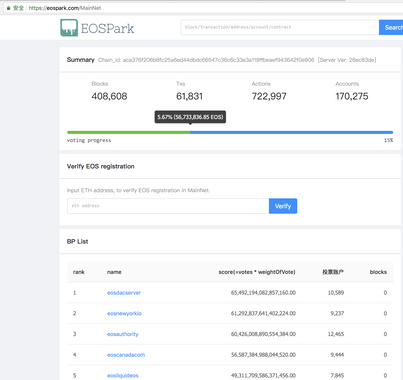Click the blue Search button
The height and width of the screenshot is (380, 403).
[x=391, y=27]
